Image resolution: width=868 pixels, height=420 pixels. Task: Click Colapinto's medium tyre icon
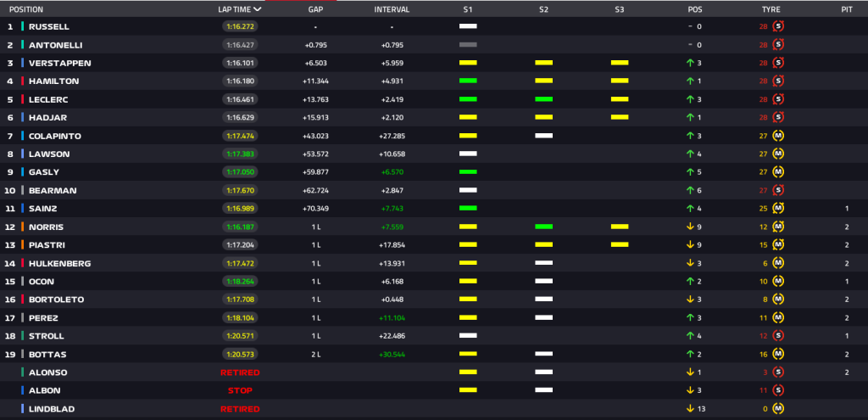click(778, 136)
